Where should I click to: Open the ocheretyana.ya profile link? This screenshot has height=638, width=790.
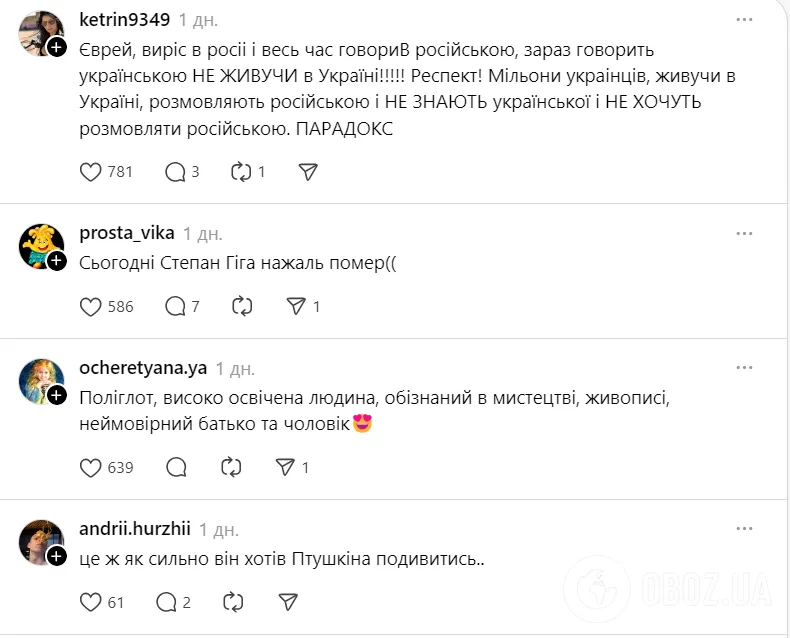point(143,368)
